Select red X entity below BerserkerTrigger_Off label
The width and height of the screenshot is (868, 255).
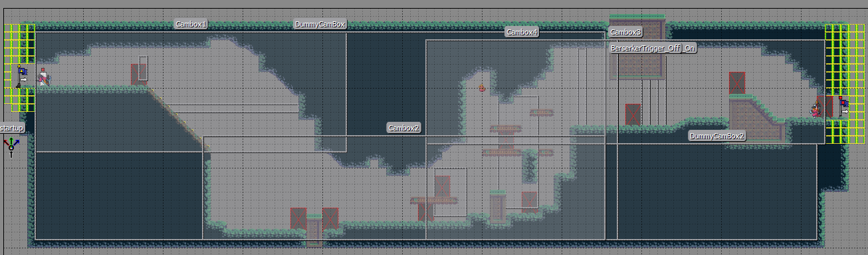633,114
